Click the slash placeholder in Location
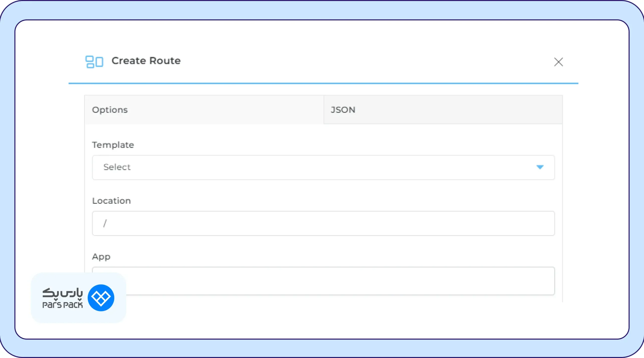 pyautogui.click(x=105, y=223)
